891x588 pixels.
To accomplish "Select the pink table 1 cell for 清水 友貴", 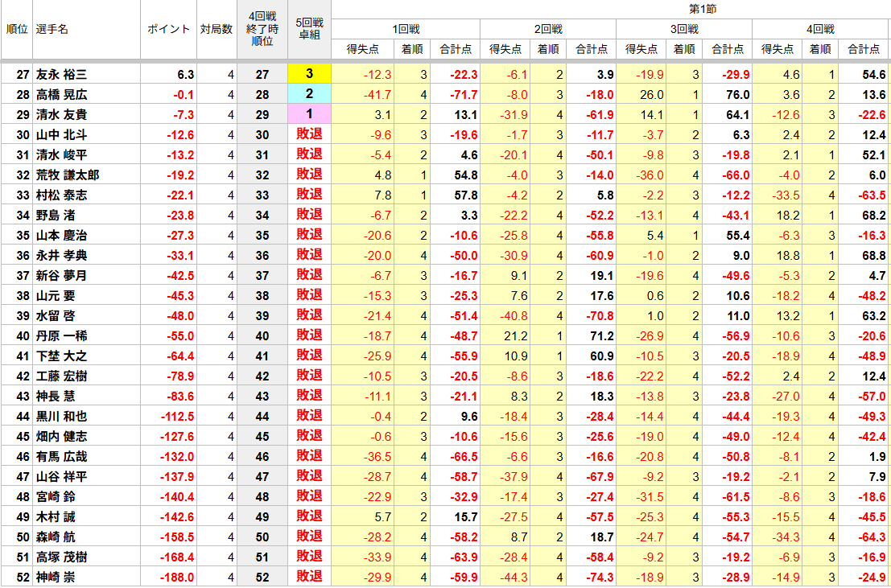I will (310, 115).
